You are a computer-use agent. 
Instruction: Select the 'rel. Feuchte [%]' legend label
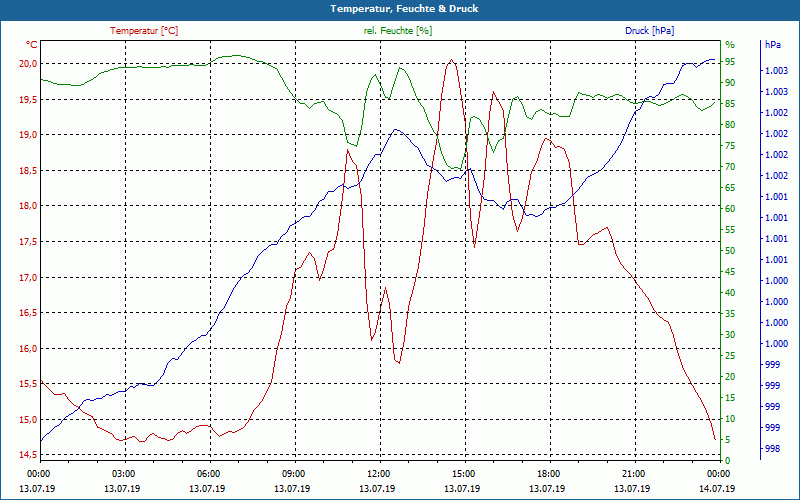[x=397, y=31]
